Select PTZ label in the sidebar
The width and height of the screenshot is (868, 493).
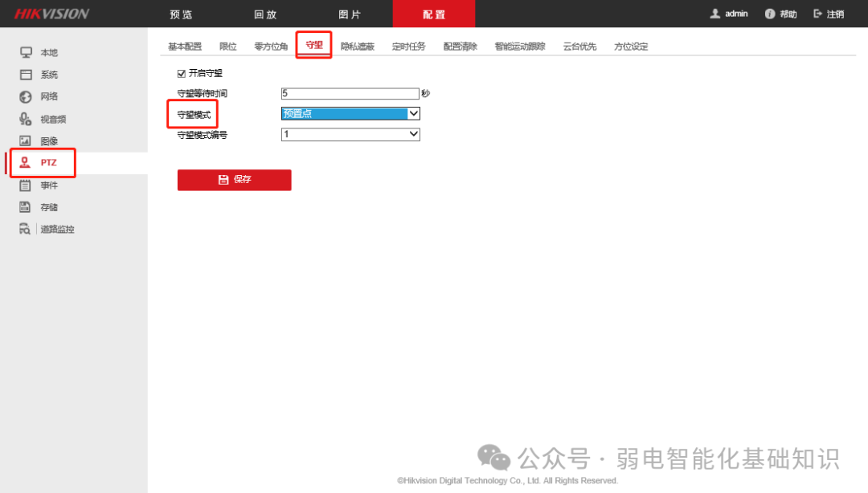point(48,163)
